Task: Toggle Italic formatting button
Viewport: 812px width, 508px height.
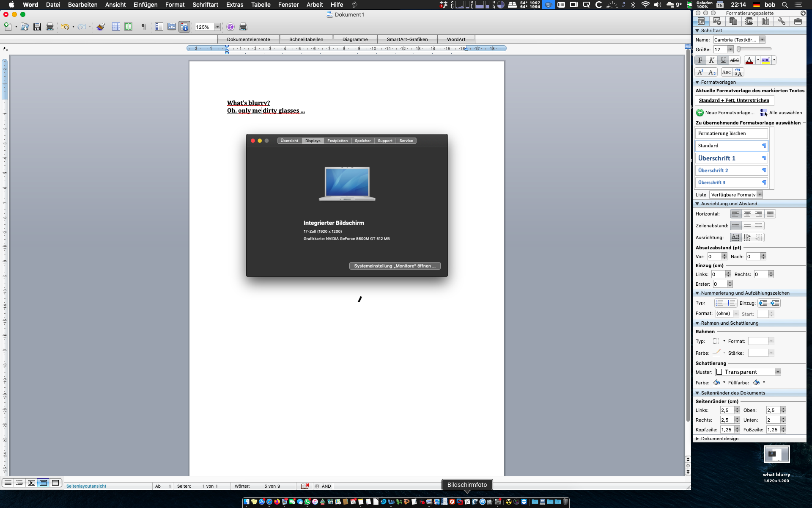Action: pyautogui.click(x=712, y=60)
